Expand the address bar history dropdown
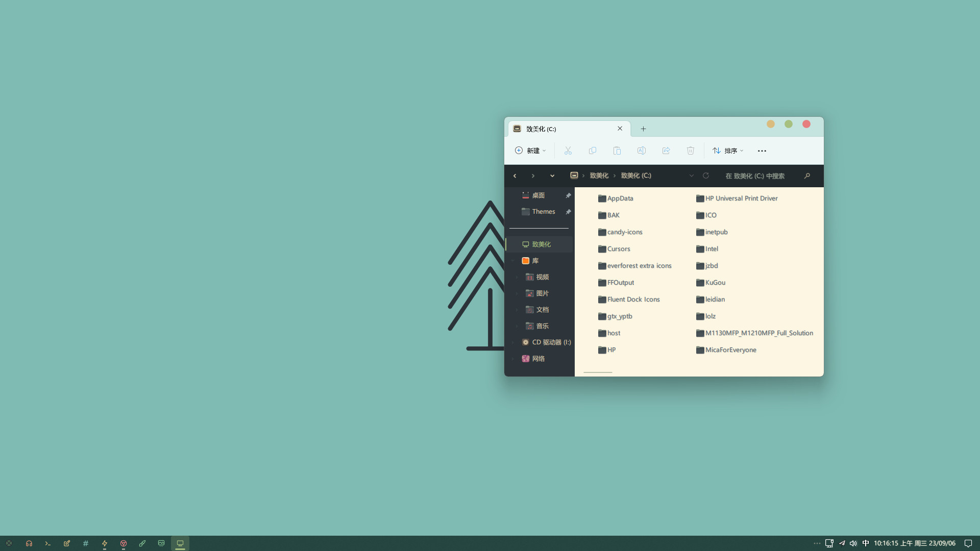Screen dimensions: 980x551 [x=691, y=176]
